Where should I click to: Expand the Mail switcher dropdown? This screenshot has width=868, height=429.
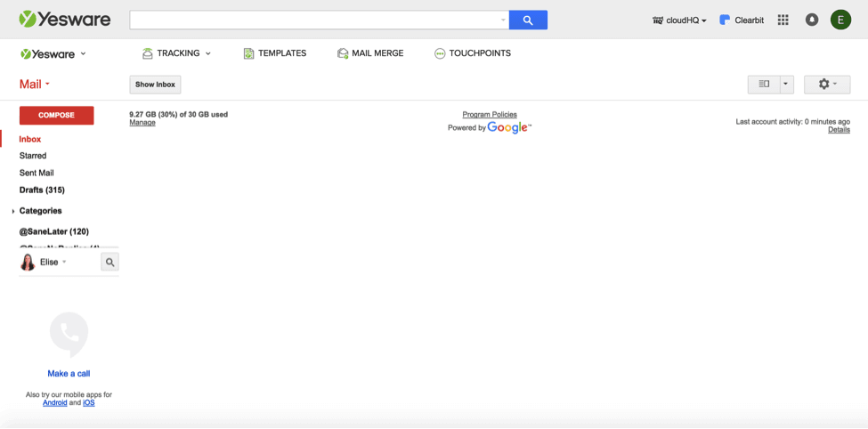coord(35,85)
